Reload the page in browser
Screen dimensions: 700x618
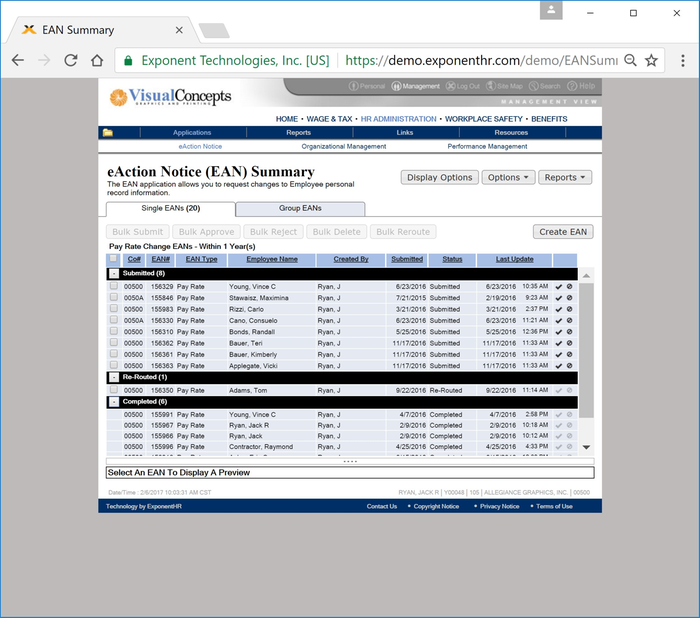tap(71, 60)
